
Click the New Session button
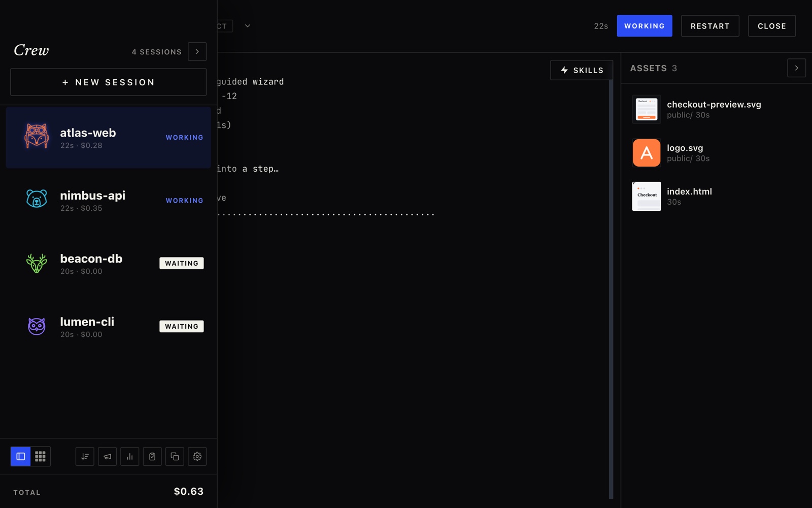pyautogui.click(x=108, y=82)
